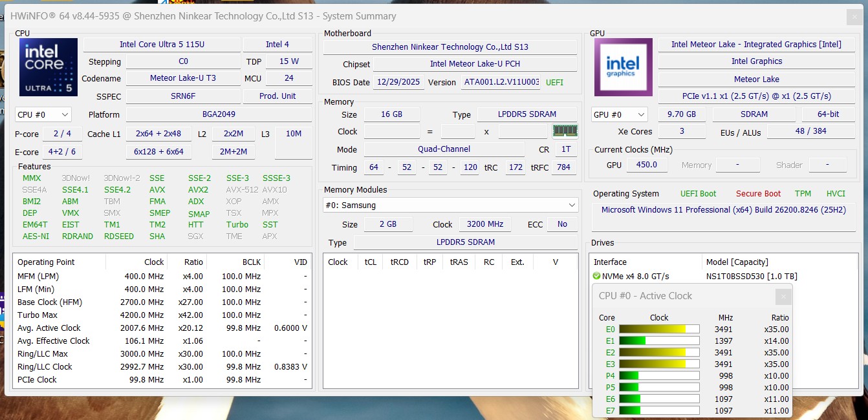Click the Stepping value 'C0'

(183, 61)
